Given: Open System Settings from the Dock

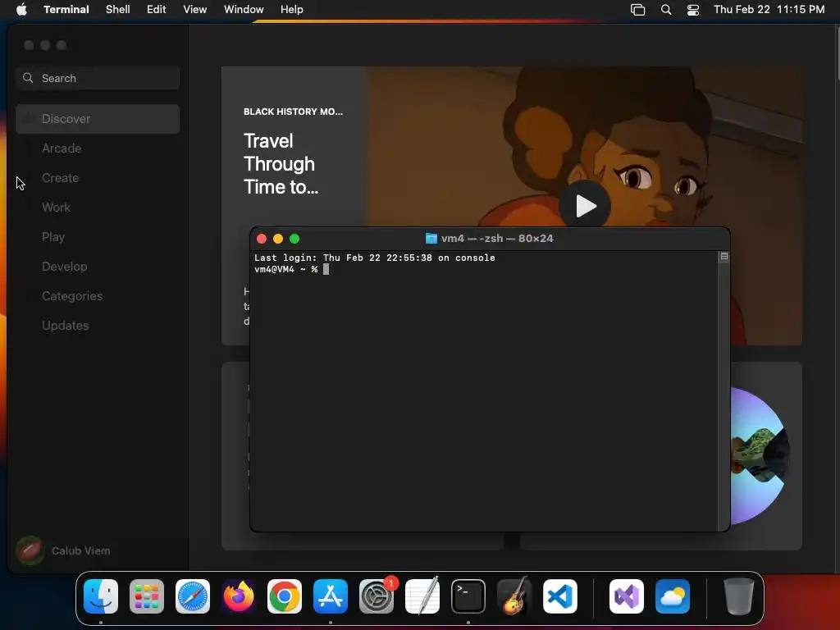Looking at the screenshot, I should [377, 596].
